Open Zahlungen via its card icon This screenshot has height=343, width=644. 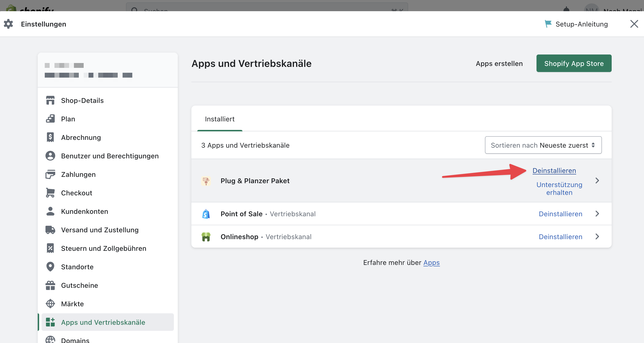click(x=50, y=174)
